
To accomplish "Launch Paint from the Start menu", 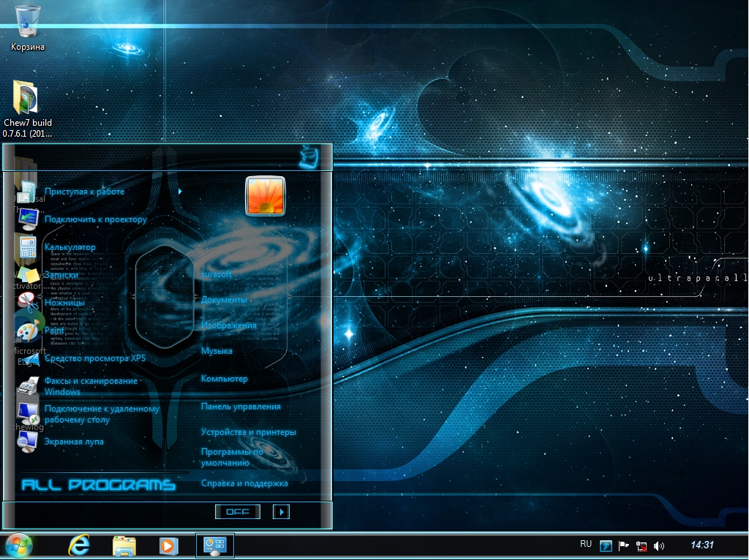I will pyautogui.click(x=54, y=330).
